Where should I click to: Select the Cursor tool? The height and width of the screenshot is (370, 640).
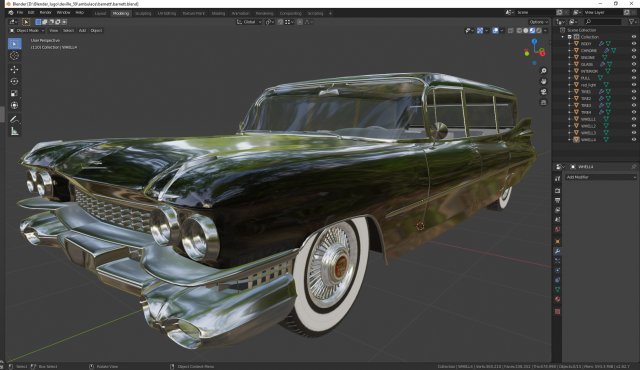coord(15,56)
